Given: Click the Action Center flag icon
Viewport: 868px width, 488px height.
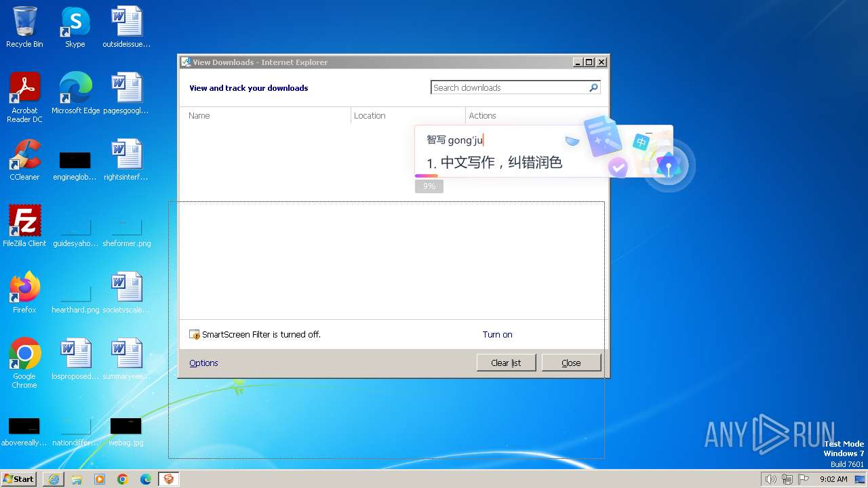Looking at the screenshot, I should click(x=804, y=479).
